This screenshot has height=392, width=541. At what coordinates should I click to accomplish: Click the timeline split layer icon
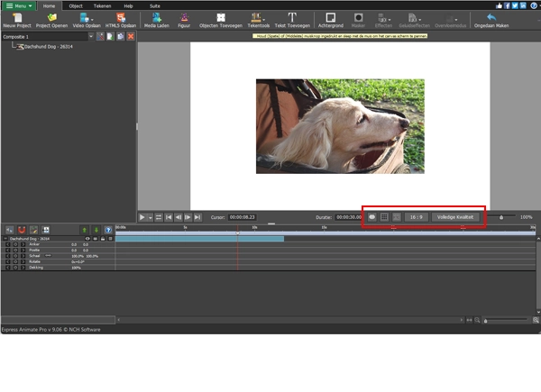coord(46,230)
